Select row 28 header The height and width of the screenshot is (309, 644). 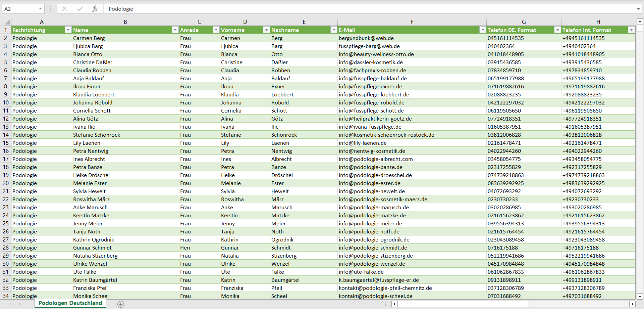[x=6, y=248]
